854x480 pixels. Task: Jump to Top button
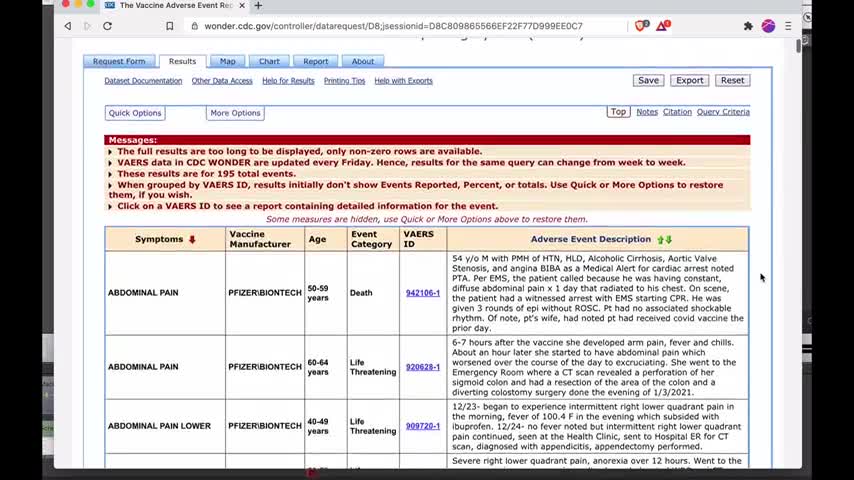(x=618, y=112)
